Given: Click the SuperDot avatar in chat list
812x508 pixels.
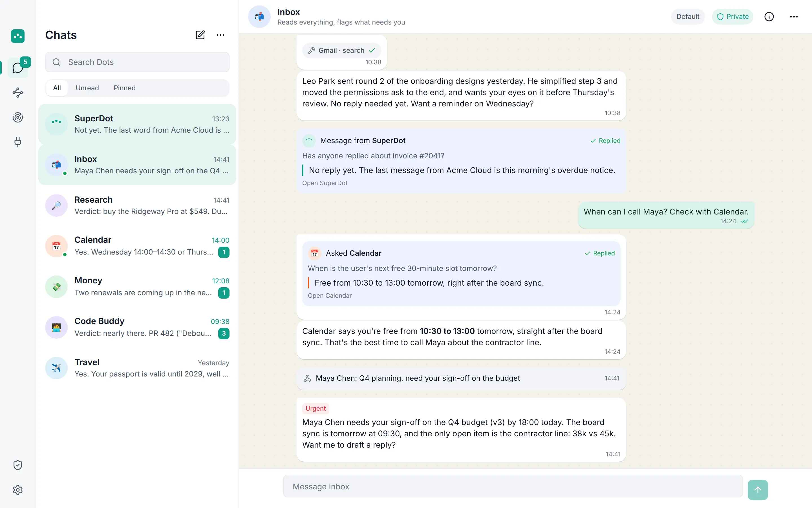Looking at the screenshot, I should 56,124.
